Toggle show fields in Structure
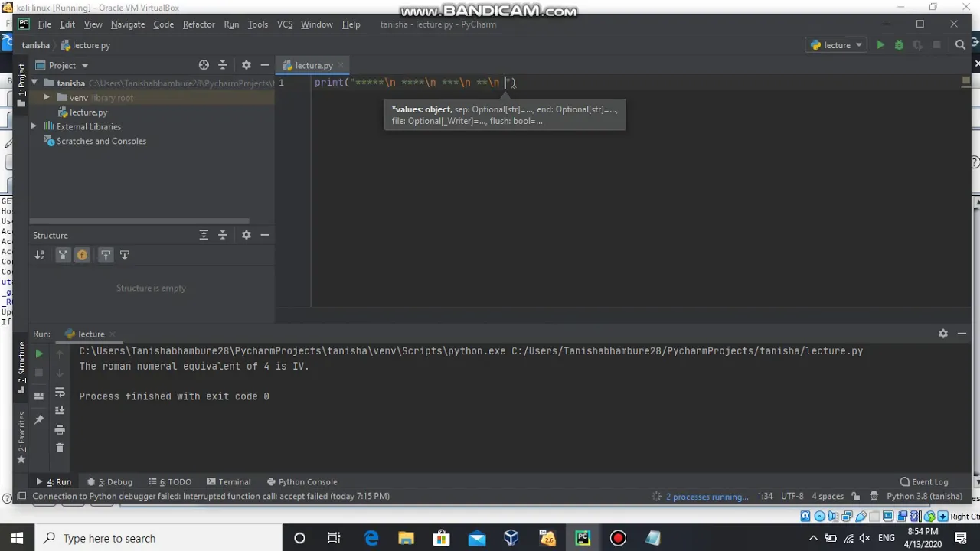Screen dimensions: 980x551 (x=82, y=255)
